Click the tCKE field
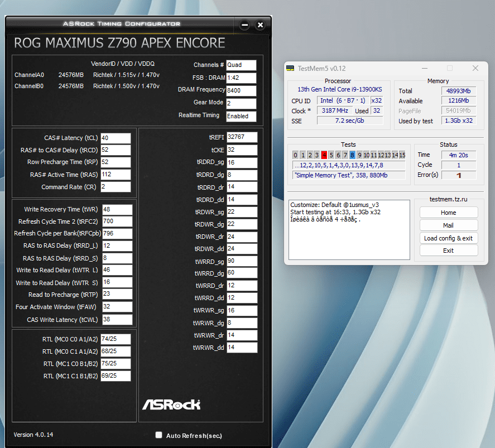This screenshot has height=448, width=495. 242,150
